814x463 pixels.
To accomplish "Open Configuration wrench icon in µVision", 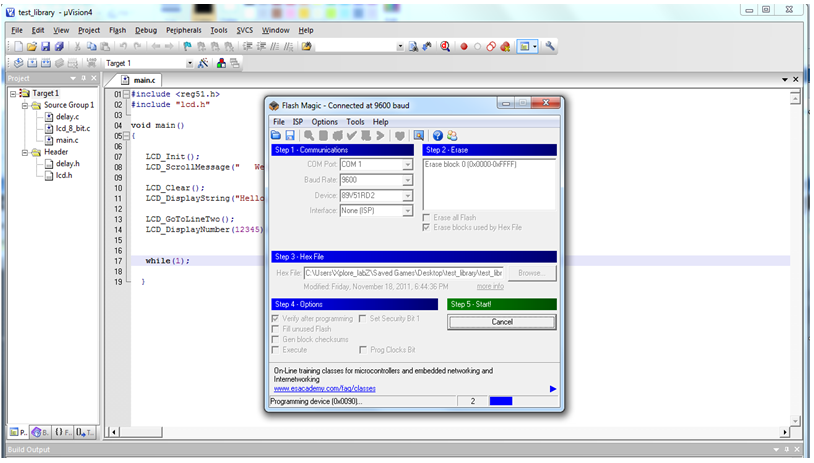I will tap(550, 47).
